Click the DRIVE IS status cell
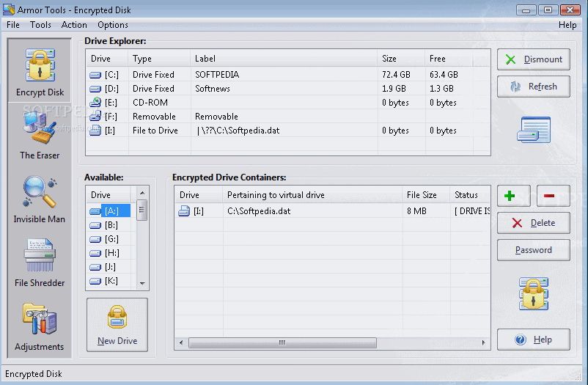Image resolution: width=588 pixels, height=385 pixels. (x=472, y=211)
